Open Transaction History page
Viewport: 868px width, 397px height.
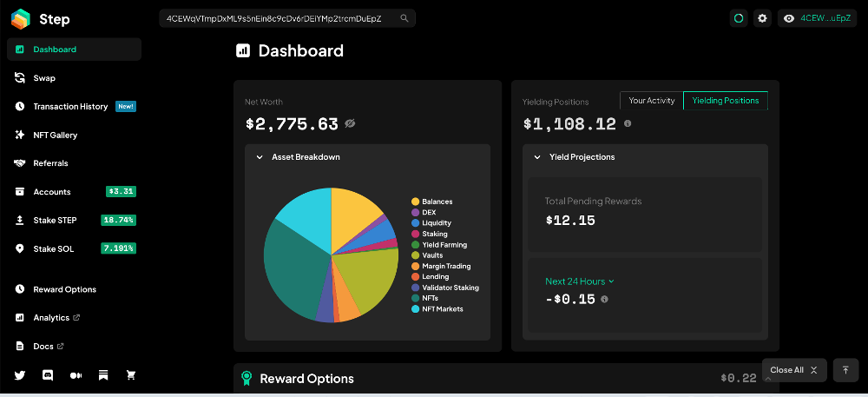coord(70,106)
